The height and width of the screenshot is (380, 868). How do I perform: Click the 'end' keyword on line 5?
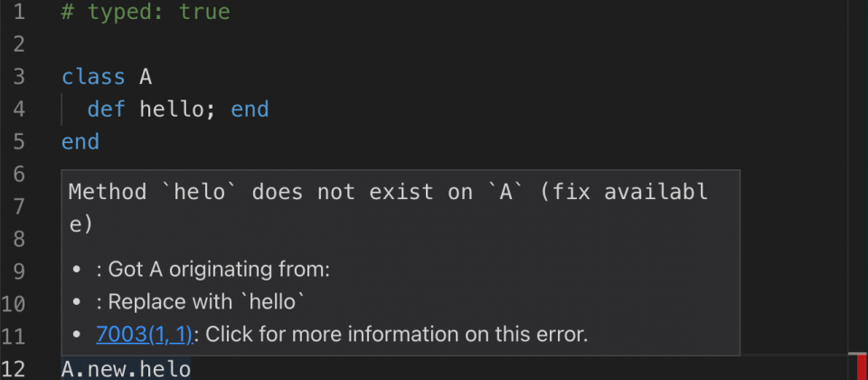tap(80, 142)
